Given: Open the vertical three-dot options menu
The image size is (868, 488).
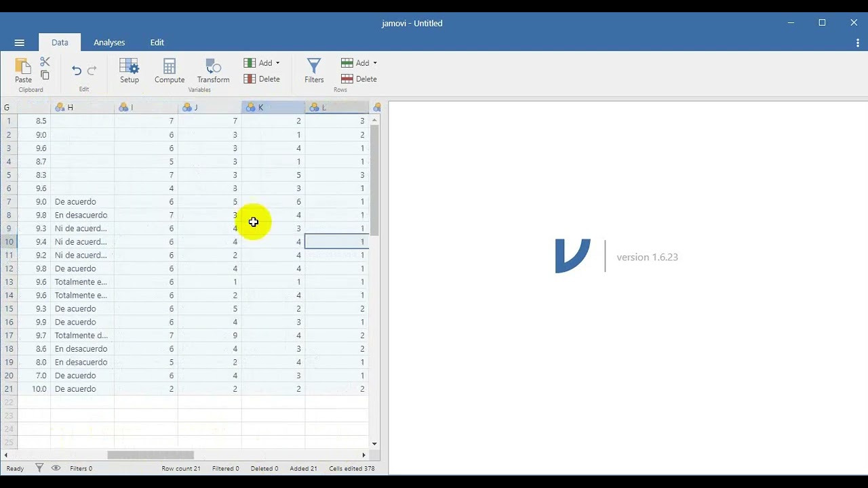Looking at the screenshot, I should click(858, 43).
